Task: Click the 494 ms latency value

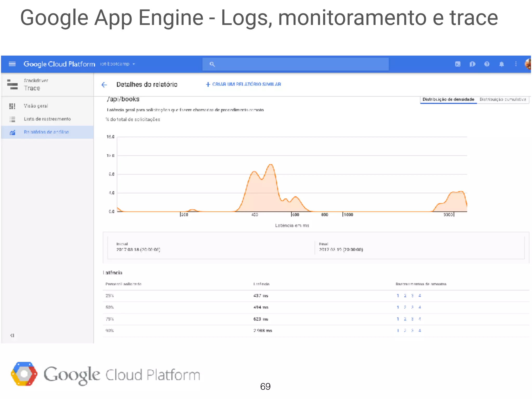Action: 261,307
